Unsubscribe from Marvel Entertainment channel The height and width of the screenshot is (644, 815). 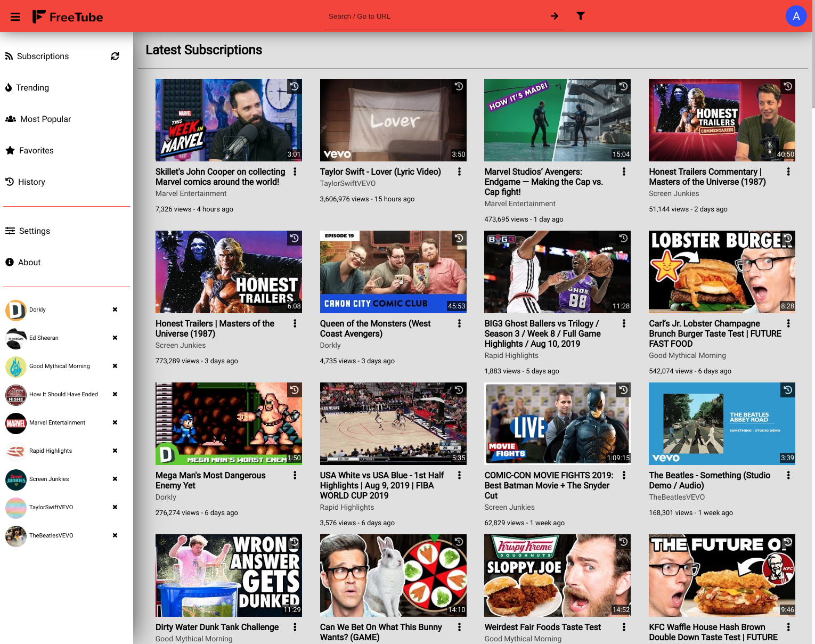click(115, 422)
